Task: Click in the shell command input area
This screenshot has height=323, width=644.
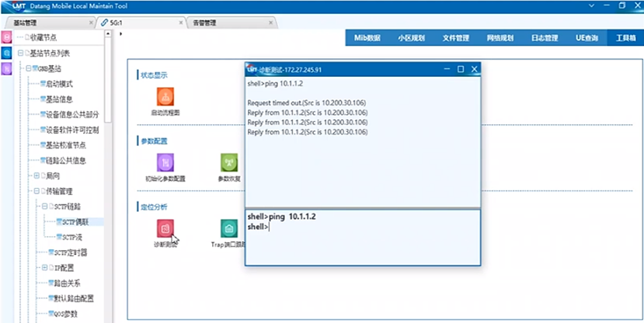Action: pos(363,238)
